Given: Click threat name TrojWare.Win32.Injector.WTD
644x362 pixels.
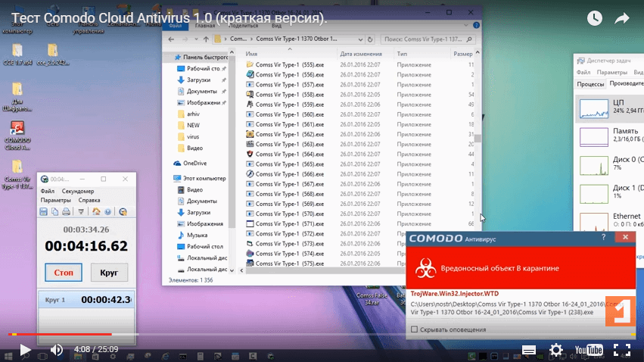Looking at the screenshot, I should (x=455, y=294).
